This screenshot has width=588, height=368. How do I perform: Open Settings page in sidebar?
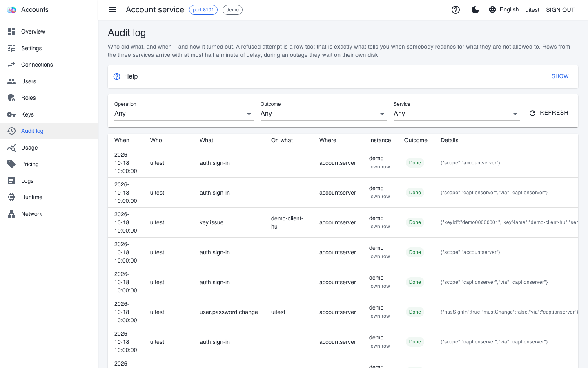click(x=49, y=48)
